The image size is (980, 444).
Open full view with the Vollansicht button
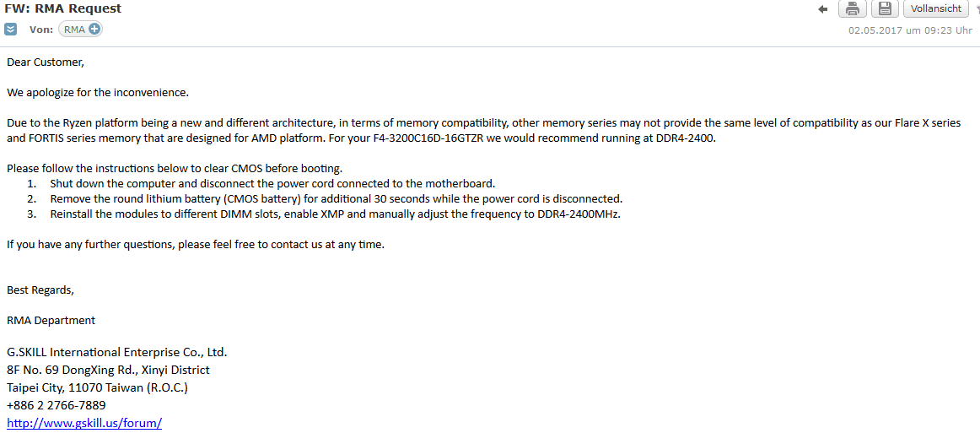[935, 8]
